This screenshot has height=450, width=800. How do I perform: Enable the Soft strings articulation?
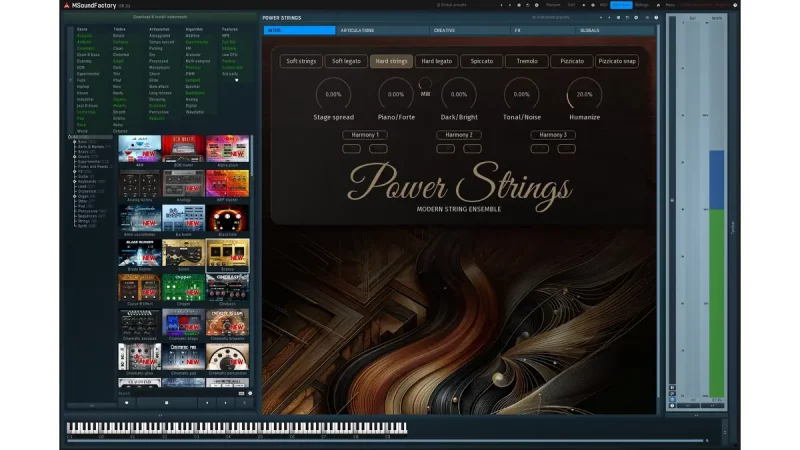pyautogui.click(x=302, y=61)
